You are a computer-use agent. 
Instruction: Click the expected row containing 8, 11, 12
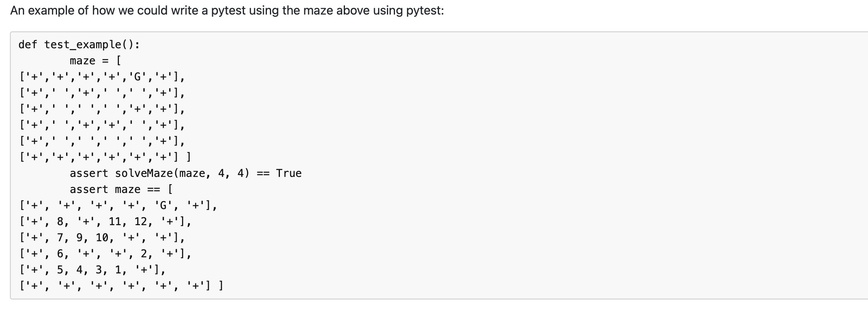click(105, 222)
